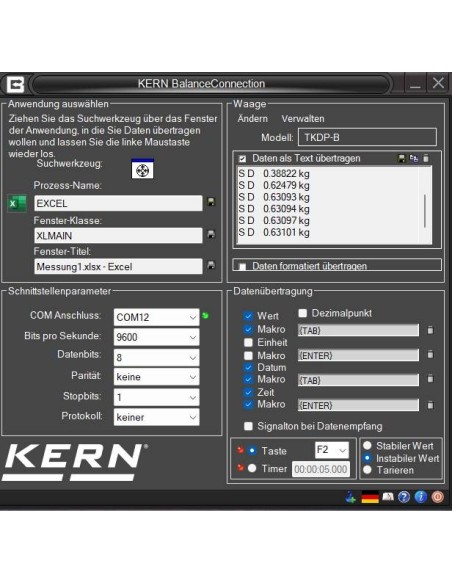The image size is (452, 584).
Task: Click the Excel application icon
Action: pyautogui.click(x=17, y=203)
